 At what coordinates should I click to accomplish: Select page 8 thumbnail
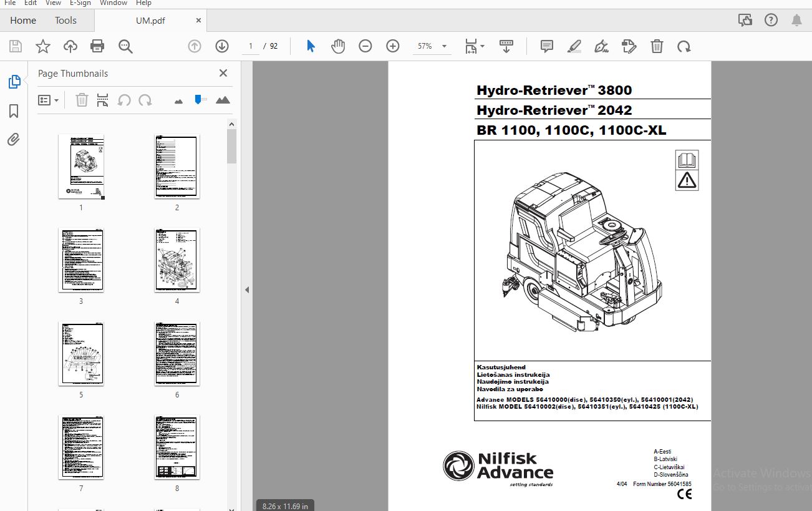tap(177, 447)
